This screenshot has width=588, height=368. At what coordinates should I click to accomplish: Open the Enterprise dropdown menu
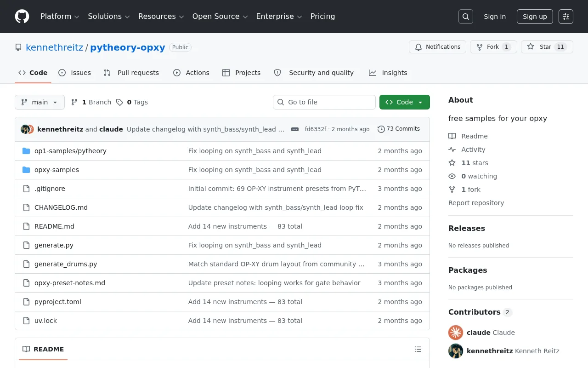point(279,17)
